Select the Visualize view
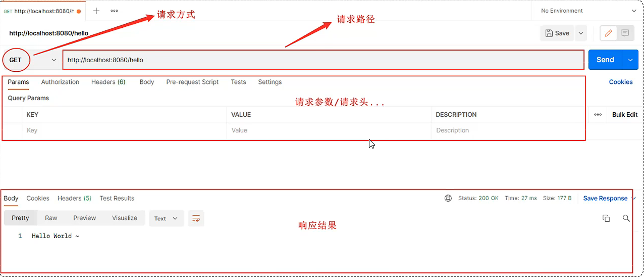The width and height of the screenshot is (644, 279). click(125, 218)
